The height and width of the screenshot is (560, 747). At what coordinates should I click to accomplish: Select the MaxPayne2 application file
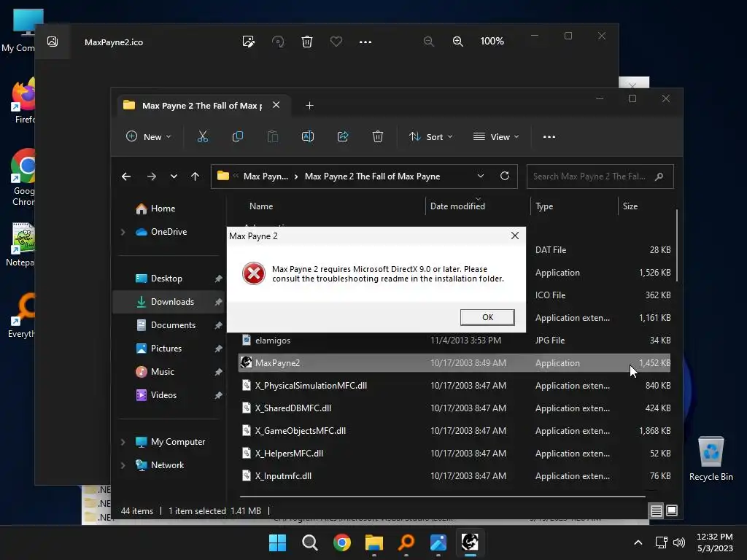tap(454, 363)
